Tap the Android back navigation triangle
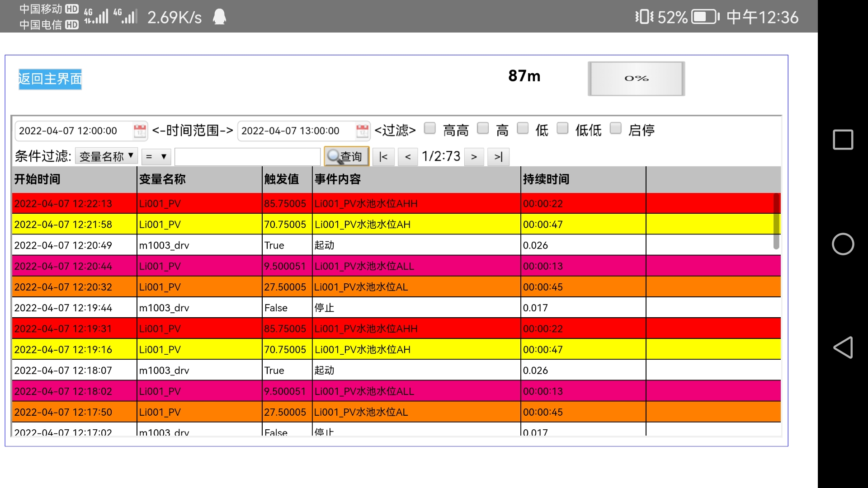This screenshot has width=868, height=488. (843, 347)
